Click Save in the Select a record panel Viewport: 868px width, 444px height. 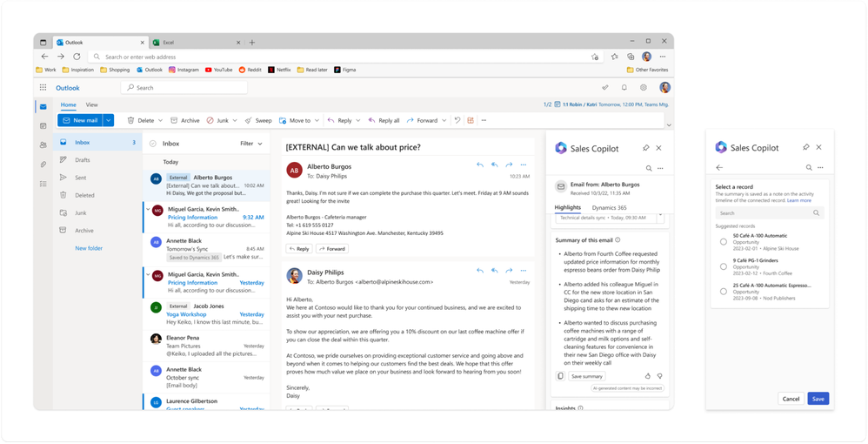pos(818,399)
